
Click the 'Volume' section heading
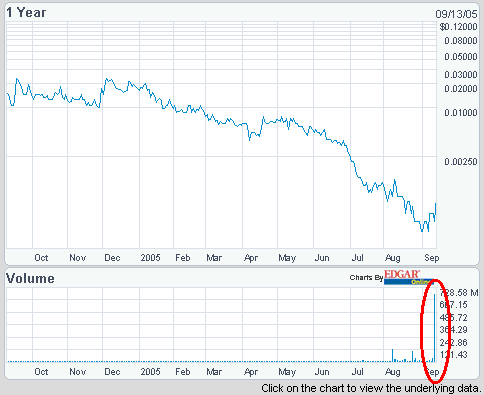point(30,278)
